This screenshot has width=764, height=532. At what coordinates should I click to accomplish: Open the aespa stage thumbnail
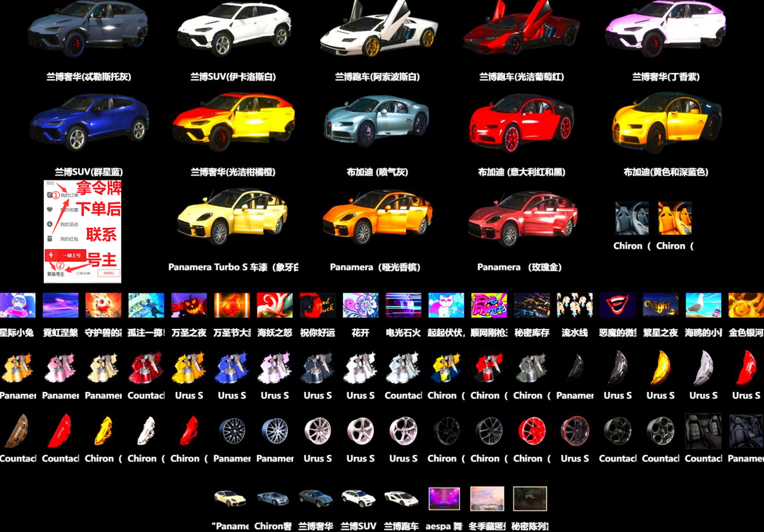(444, 499)
